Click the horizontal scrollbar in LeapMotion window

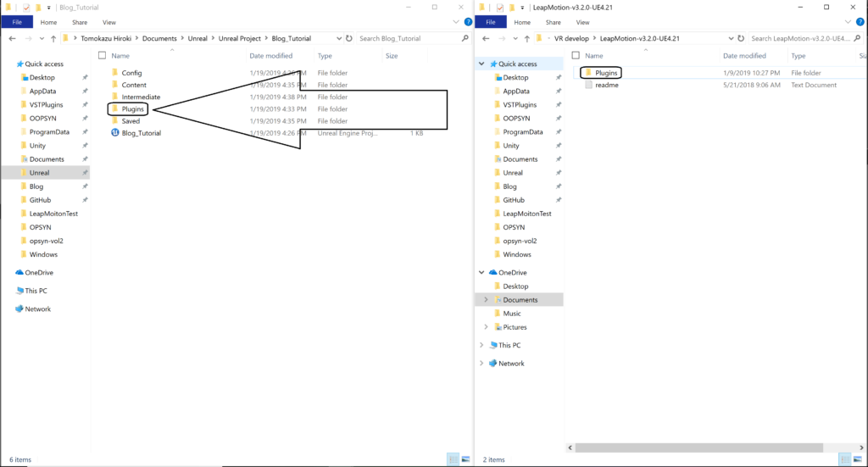(x=695, y=447)
